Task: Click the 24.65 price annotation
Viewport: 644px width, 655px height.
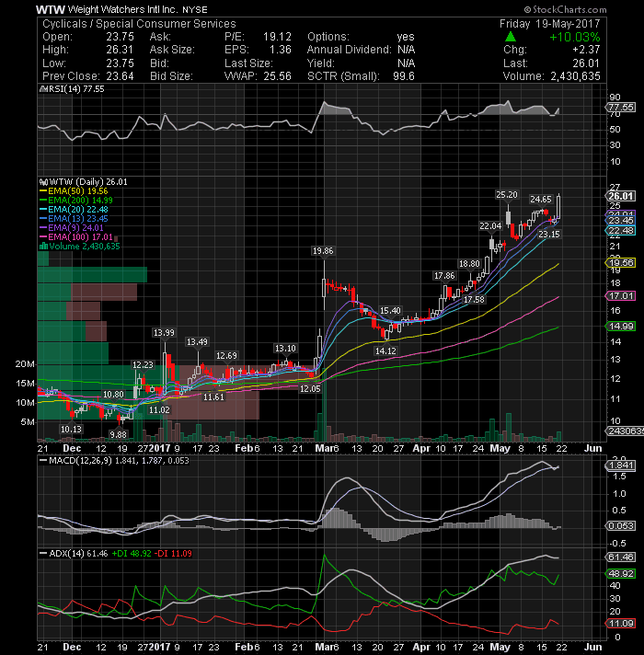Action: pos(540,200)
